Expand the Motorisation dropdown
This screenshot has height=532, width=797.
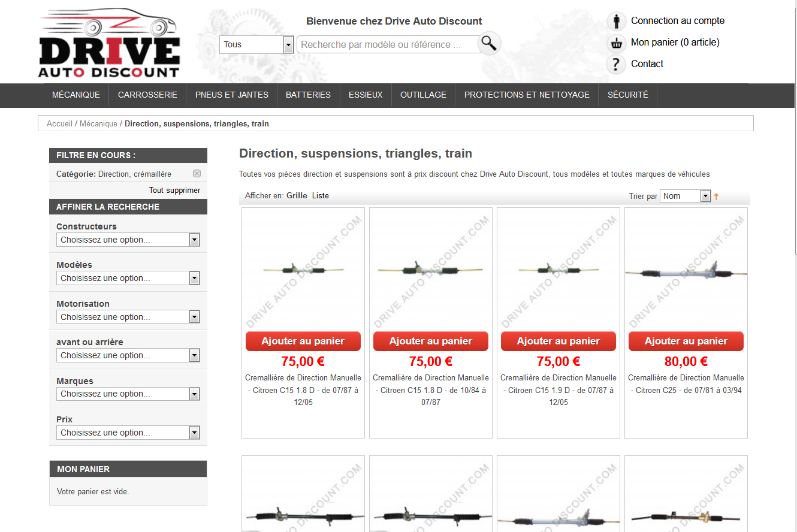point(128,317)
